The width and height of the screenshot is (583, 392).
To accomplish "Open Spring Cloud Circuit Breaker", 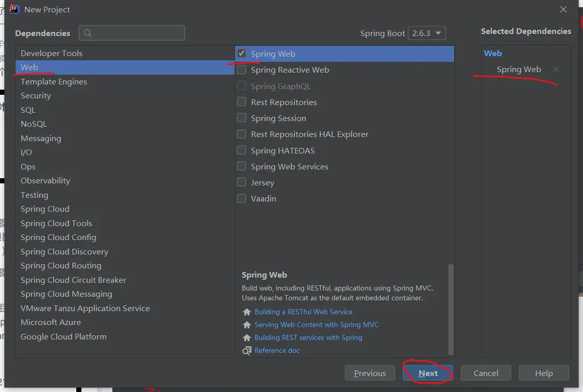I will click(125, 280).
